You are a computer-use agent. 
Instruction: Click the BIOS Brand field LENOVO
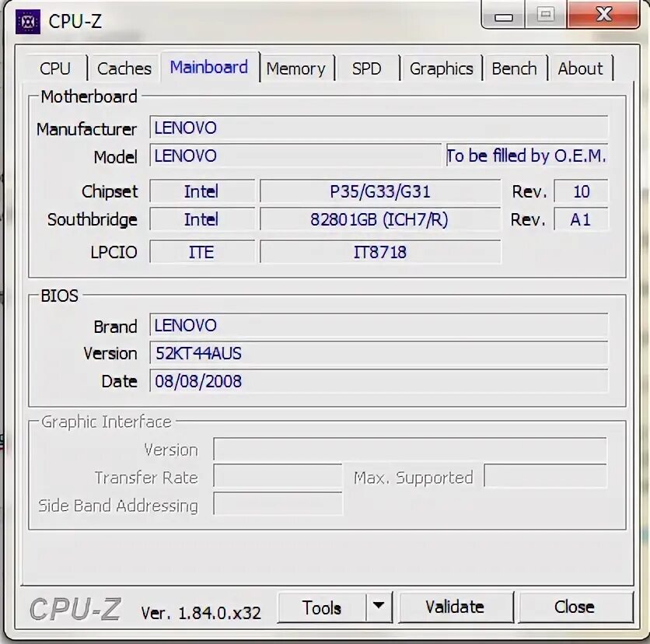click(x=379, y=325)
